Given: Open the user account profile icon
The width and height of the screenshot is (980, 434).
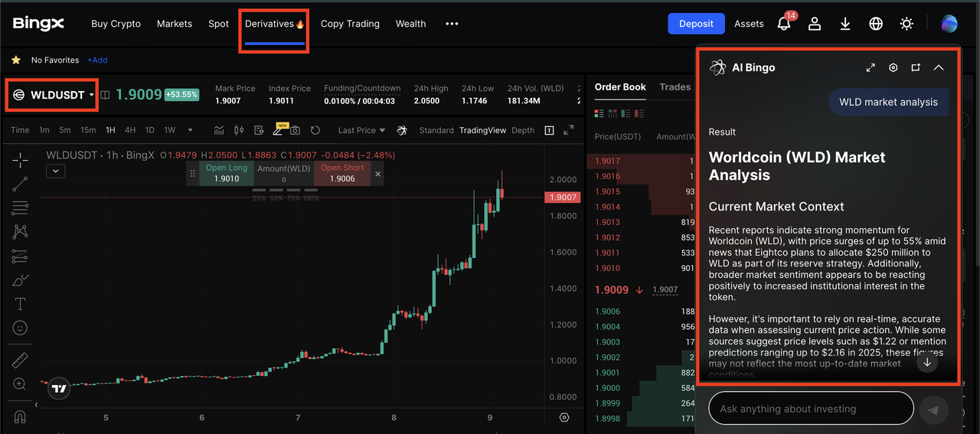Looking at the screenshot, I should 815,24.
